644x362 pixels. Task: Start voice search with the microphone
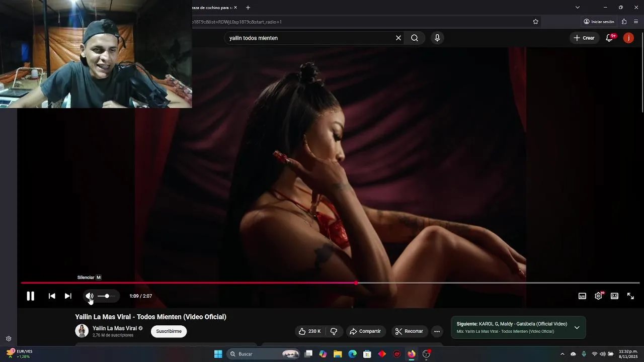click(437, 38)
